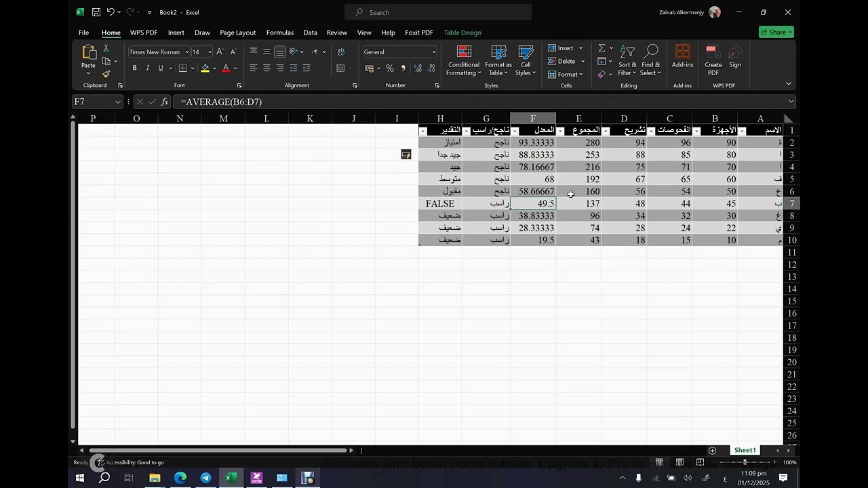Viewport: 868px width, 488px height.
Task: Click the Excel icon in the Windows taskbar
Action: click(231, 478)
